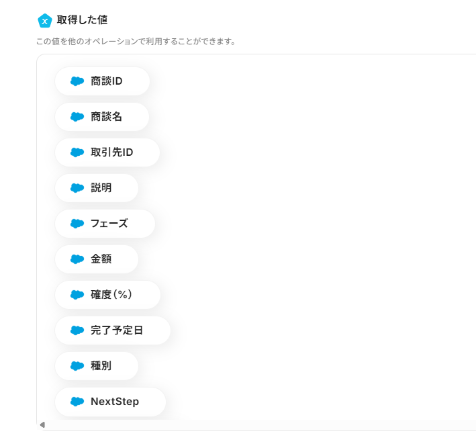Screen dimensions: 476x448
Task: Click the blue pentagon 取得した値 icon
Action: (x=45, y=21)
